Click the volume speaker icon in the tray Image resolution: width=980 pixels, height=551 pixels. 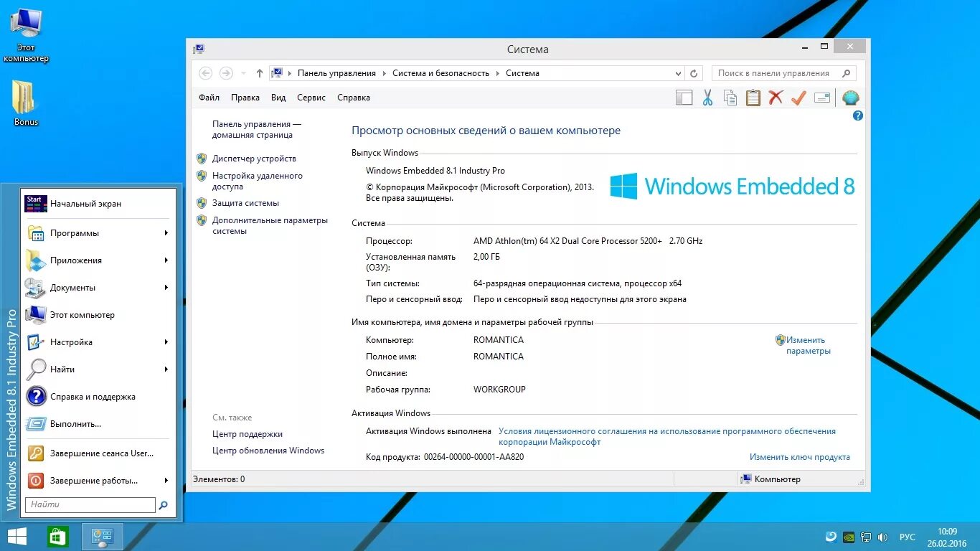(883, 537)
